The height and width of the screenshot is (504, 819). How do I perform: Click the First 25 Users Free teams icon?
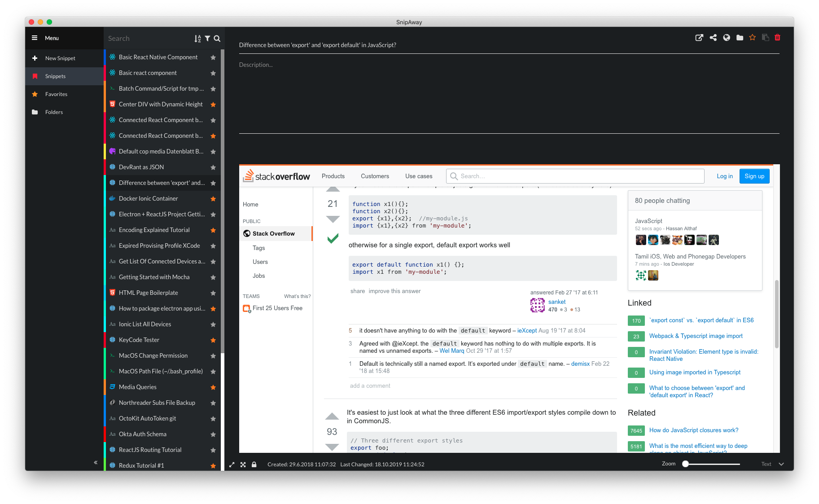tap(246, 308)
